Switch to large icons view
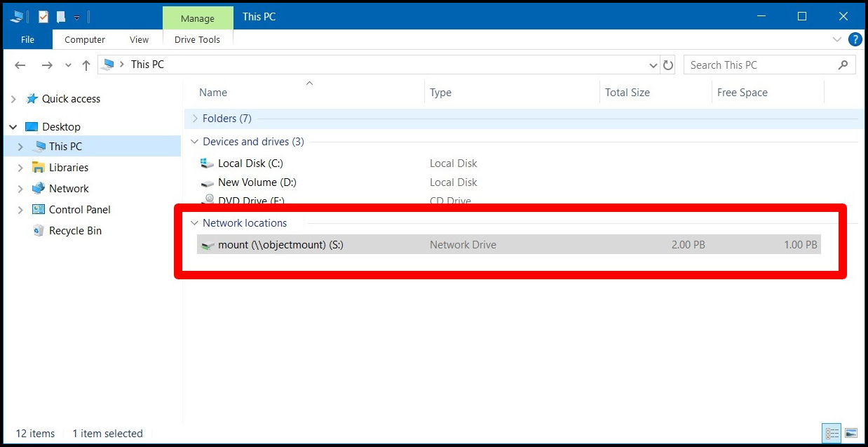 (x=851, y=433)
